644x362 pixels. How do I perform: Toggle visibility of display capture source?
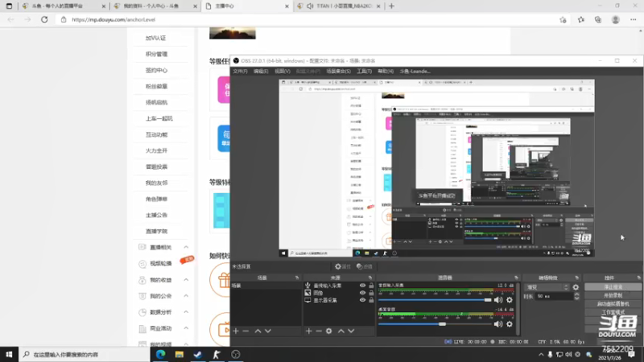(x=362, y=300)
